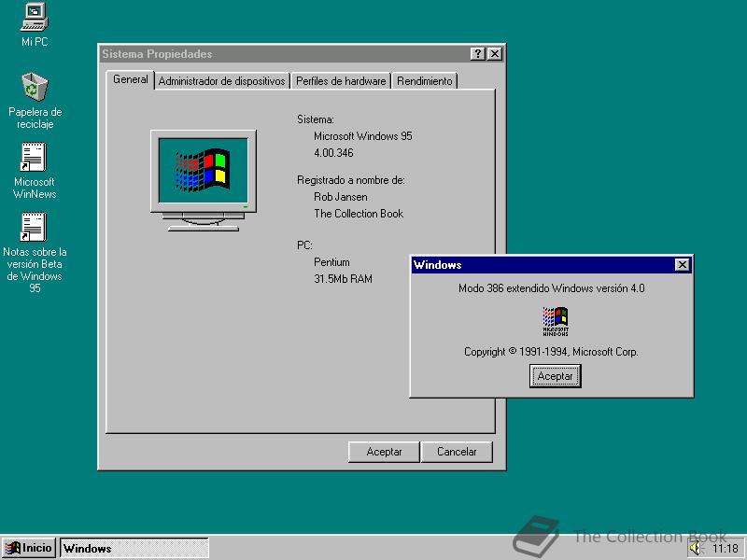
Task: Click Modo 386 extendido version text
Action: (551, 288)
